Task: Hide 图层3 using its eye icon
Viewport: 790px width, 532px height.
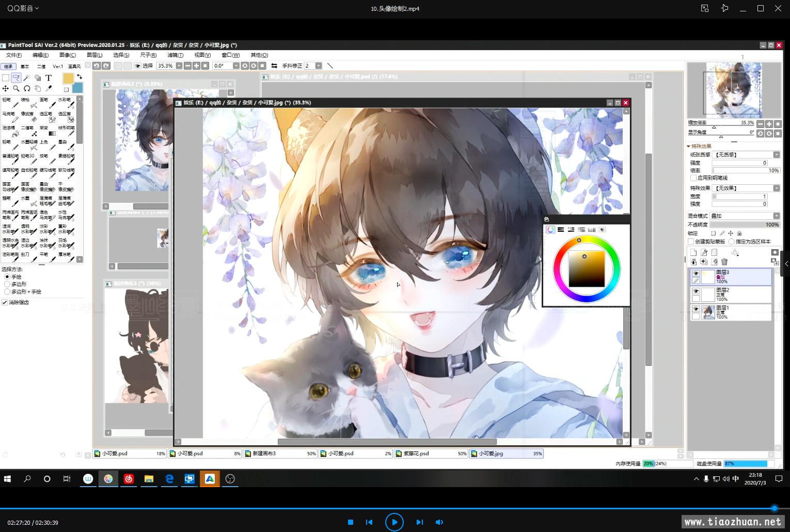Action: (696, 273)
